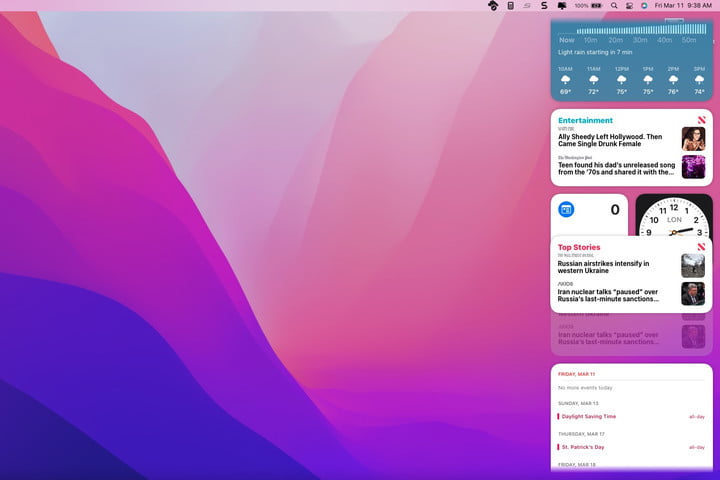Click the No more events today text
This screenshot has height=480, width=720.
585,388
